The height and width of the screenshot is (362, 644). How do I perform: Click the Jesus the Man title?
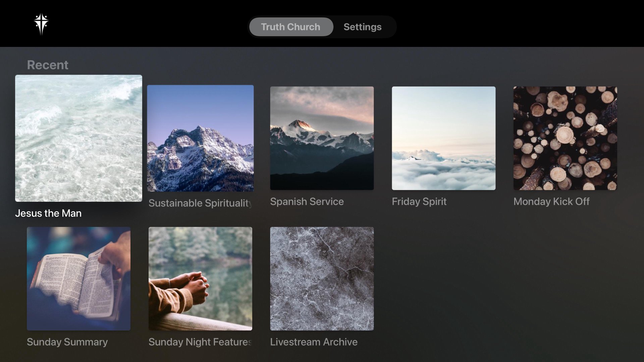tap(48, 213)
